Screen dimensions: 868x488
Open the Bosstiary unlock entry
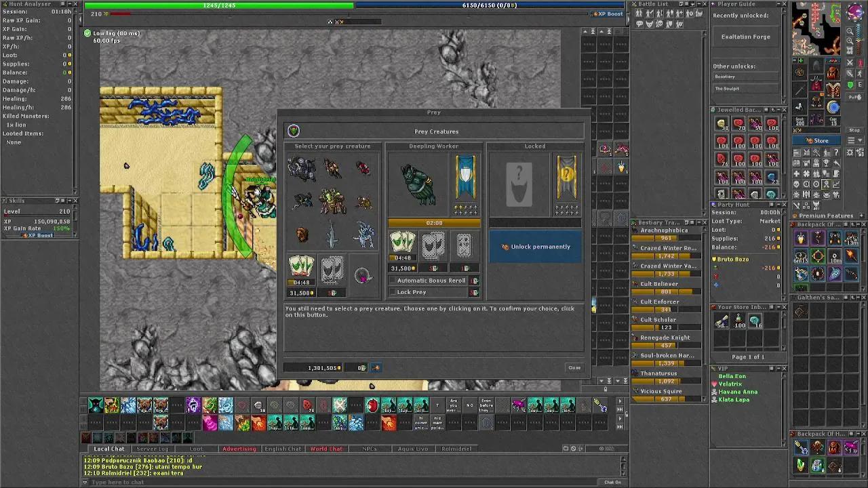(746, 77)
